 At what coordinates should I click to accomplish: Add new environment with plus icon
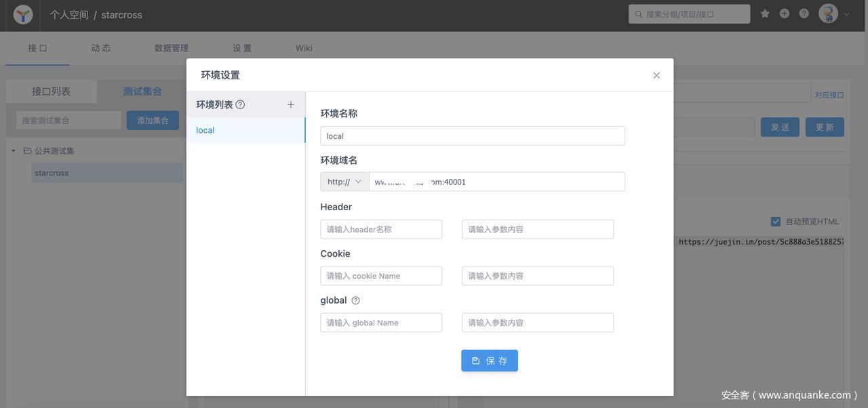[291, 104]
